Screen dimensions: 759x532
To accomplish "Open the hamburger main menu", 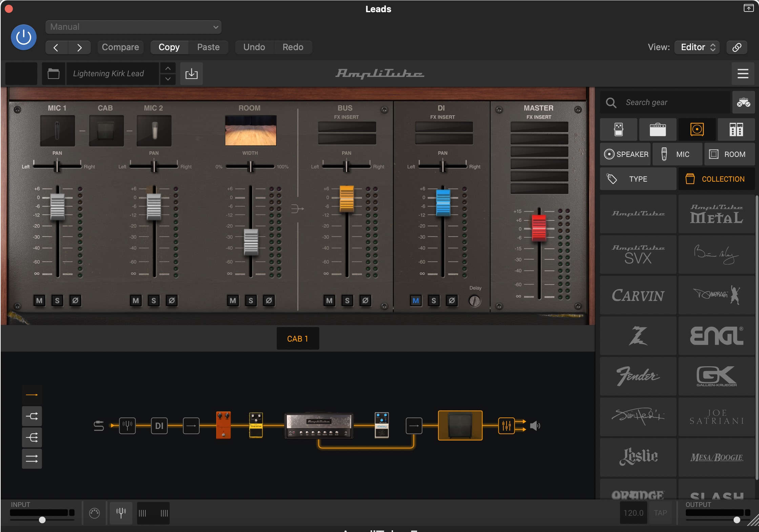I will pyautogui.click(x=743, y=74).
